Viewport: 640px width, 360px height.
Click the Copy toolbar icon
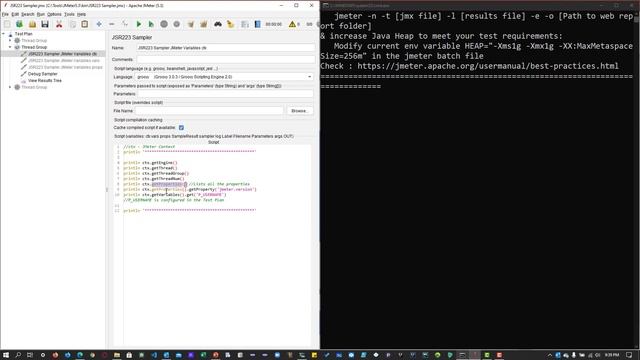coord(72,24)
